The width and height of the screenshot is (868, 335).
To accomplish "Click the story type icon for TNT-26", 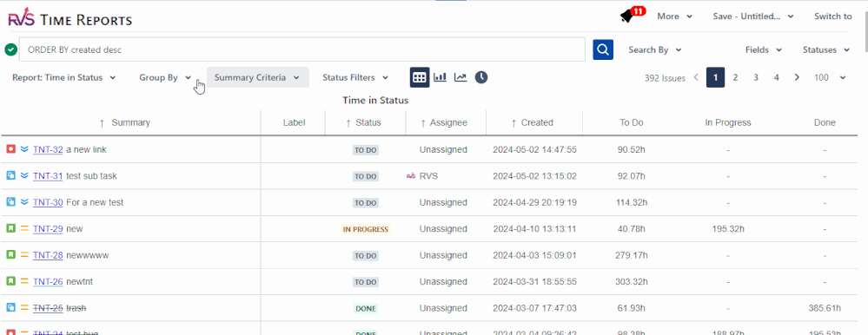I will [x=10, y=281].
